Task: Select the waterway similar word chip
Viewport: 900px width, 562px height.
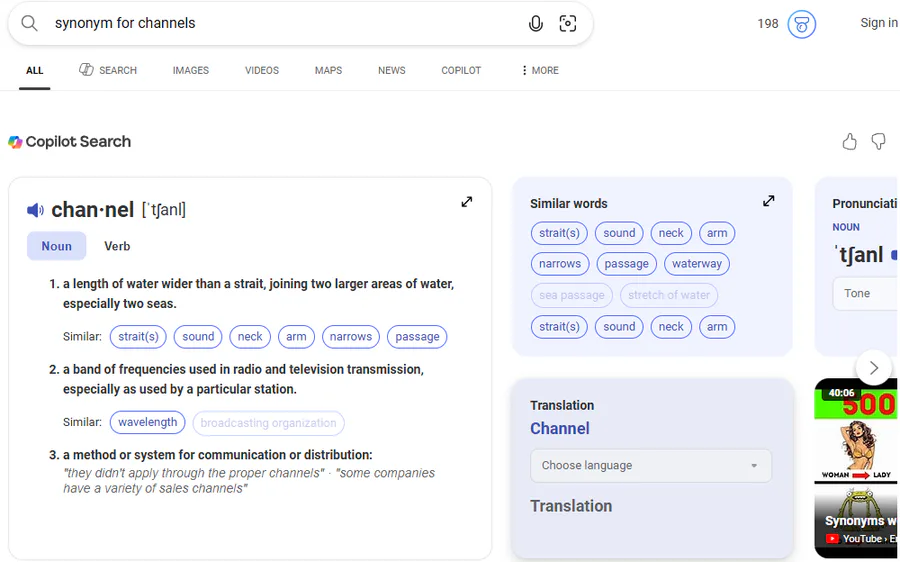Action: 696,264
